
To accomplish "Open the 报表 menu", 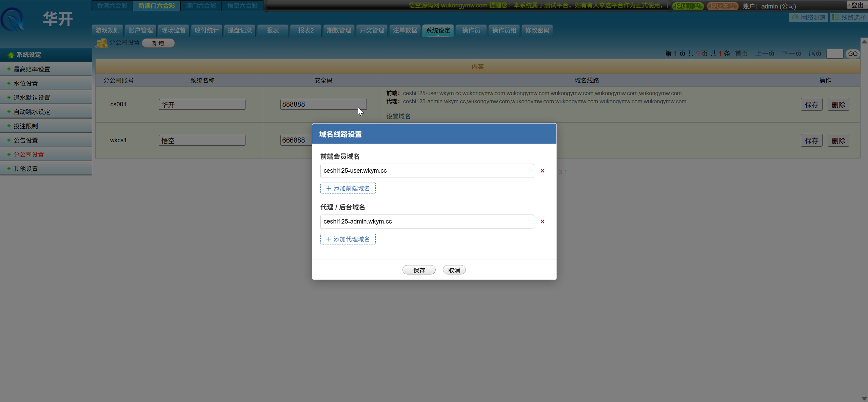I will 273,30.
